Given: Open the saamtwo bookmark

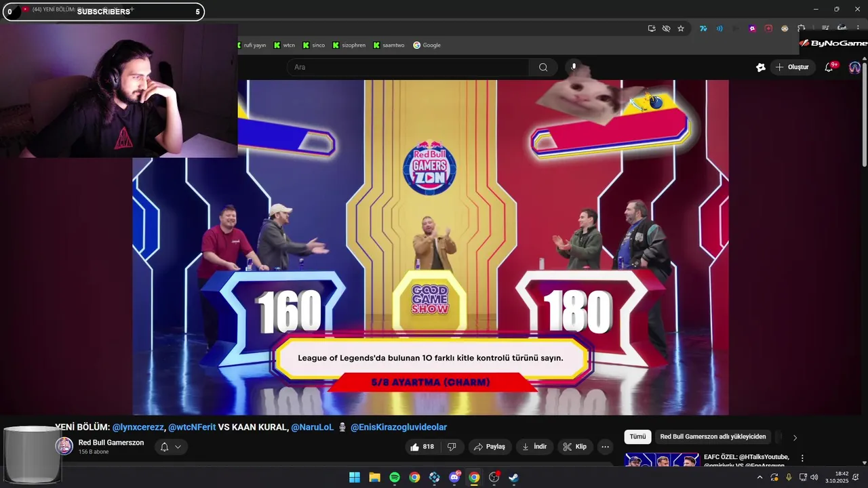Looking at the screenshot, I should point(389,45).
